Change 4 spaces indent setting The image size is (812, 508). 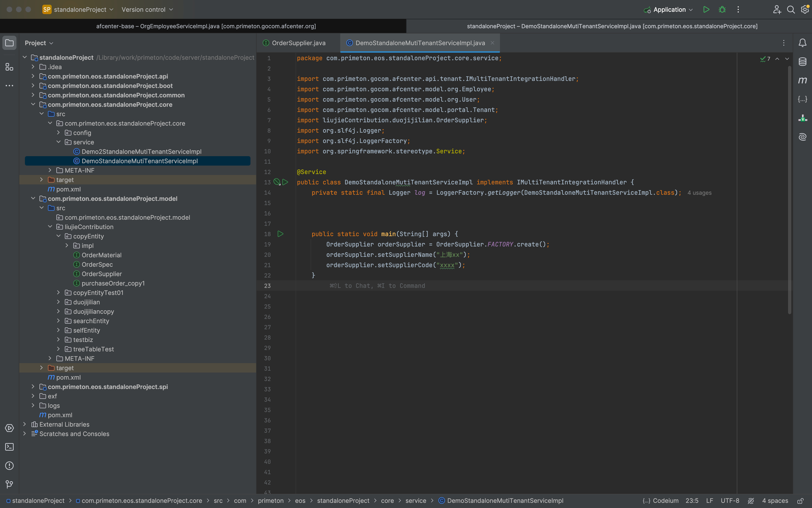[775, 501]
